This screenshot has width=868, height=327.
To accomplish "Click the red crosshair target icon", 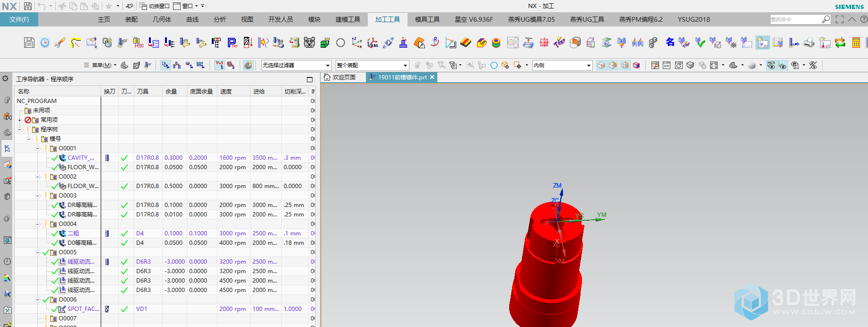I will 544,43.
